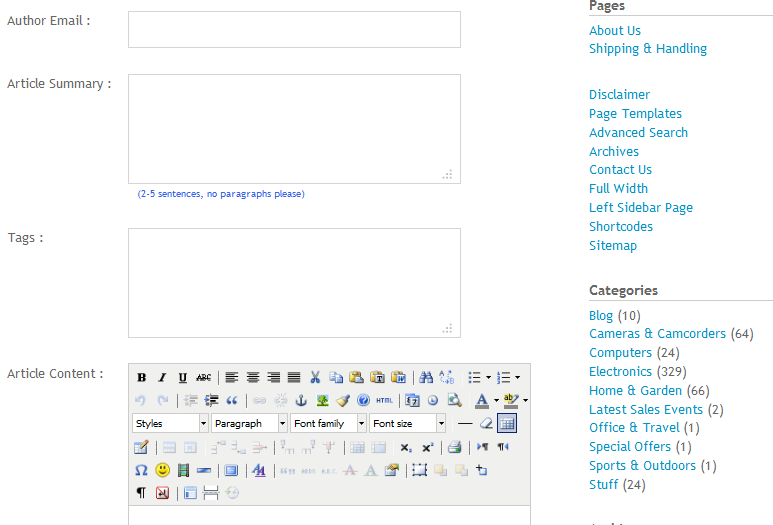The image size is (773, 525).
Task: Insert new layer dashed square icon
Action: coord(420,470)
